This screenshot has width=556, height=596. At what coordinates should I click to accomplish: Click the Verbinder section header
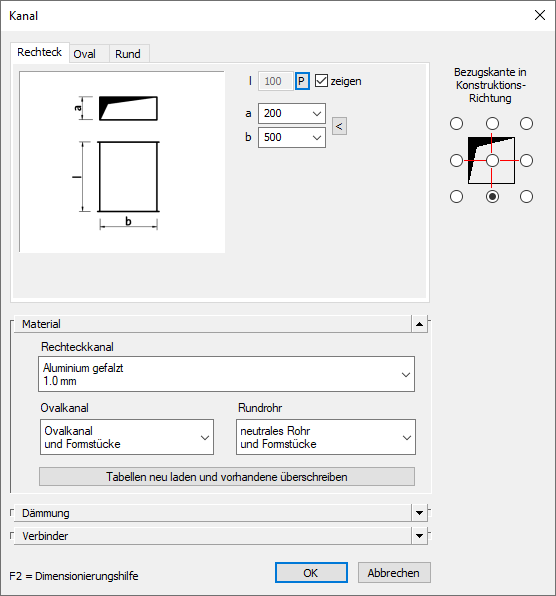212,536
